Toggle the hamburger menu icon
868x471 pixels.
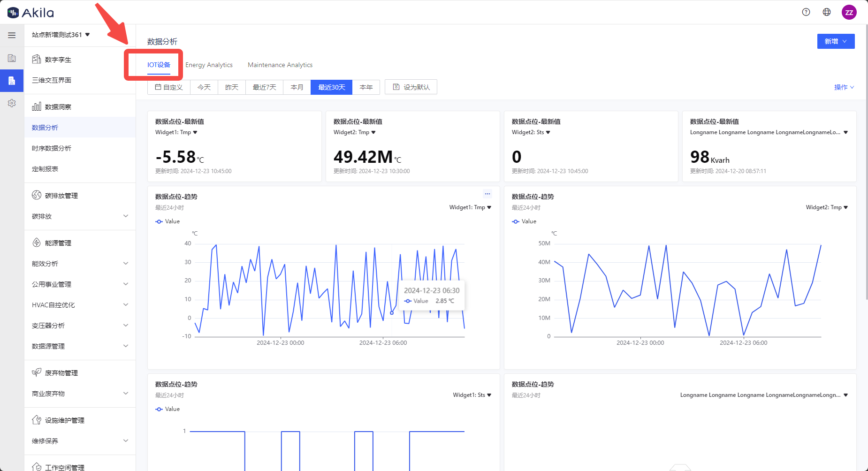click(12, 35)
